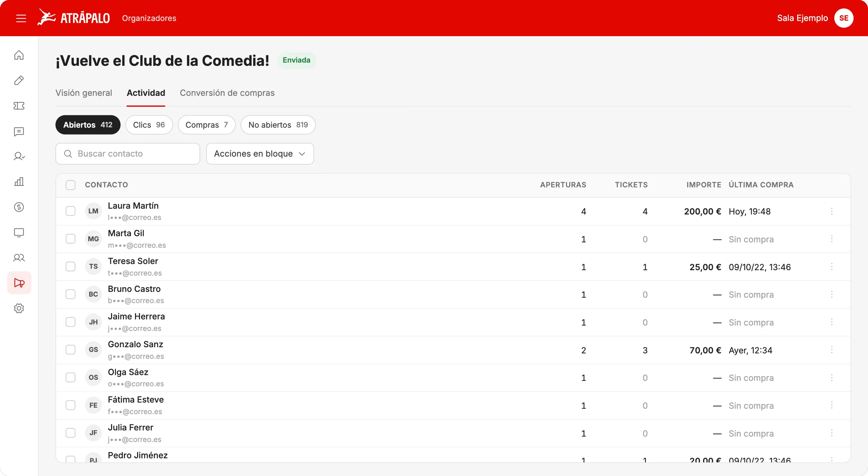Switch to the Visión general tab
Screen dimensions: 868x476
click(x=84, y=93)
